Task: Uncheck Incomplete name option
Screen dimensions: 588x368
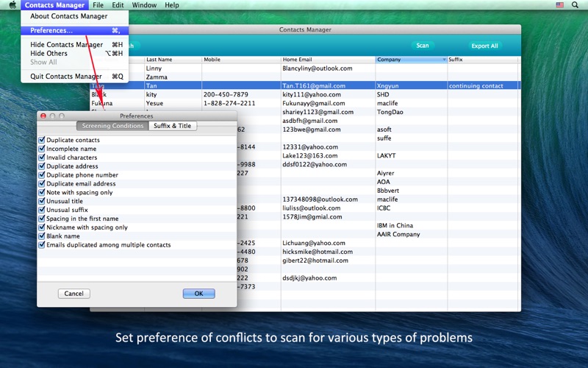Action: click(42, 149)
